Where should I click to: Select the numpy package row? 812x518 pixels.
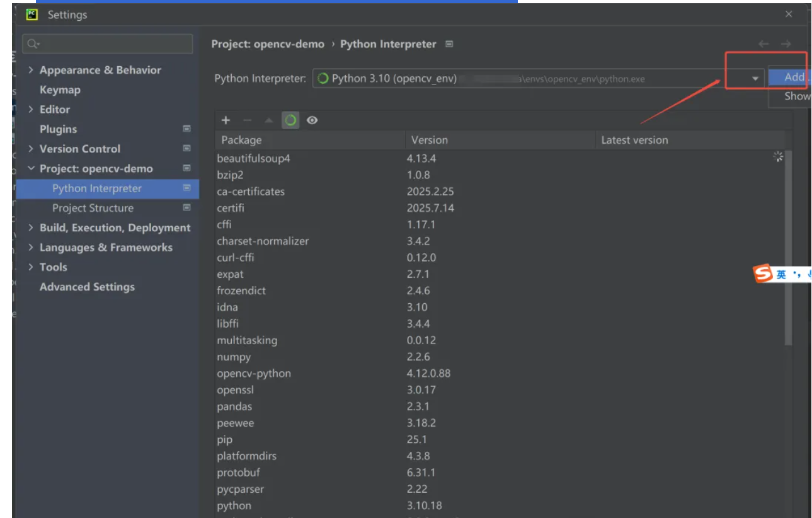(x=500, y=357)
